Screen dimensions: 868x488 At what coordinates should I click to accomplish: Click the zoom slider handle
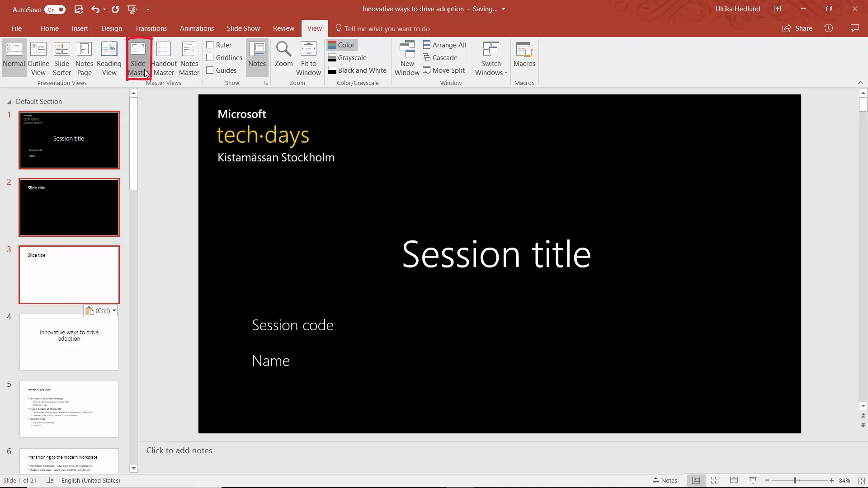[x=795, y=480]
